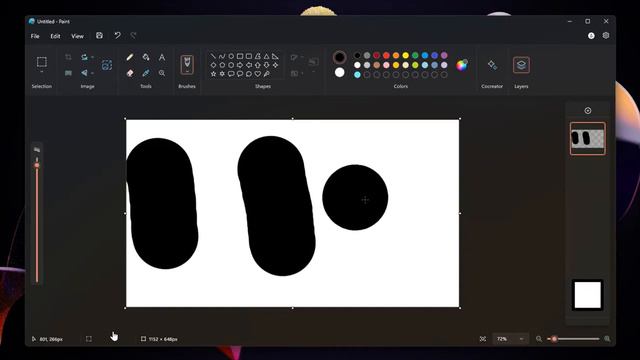Click the Save icon
640x360 pixels.
click(x=99, y=36)
